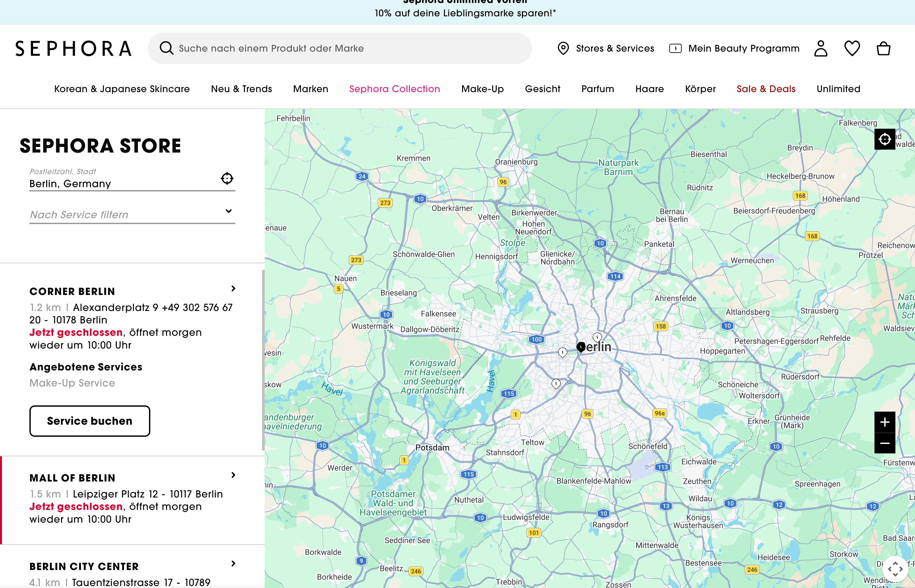Viewport: 915px width, 588px height.
Task: Open Make-Up menu
Action: pyautogui.click(x=482, y=89)
